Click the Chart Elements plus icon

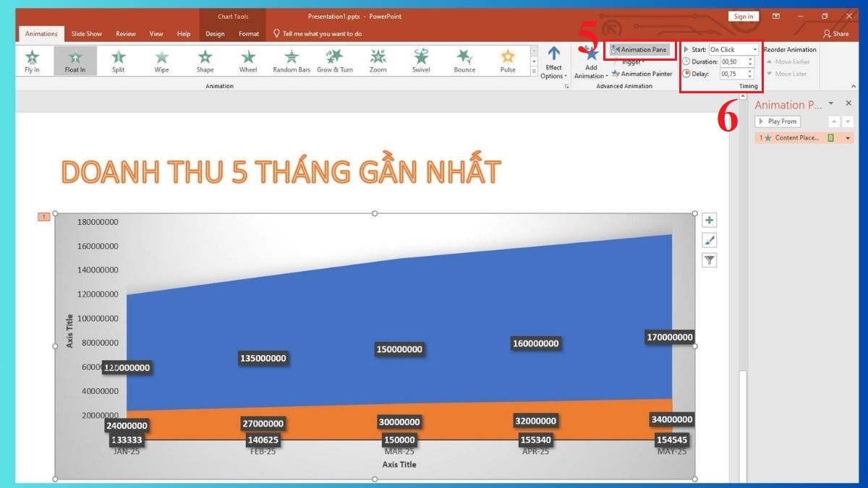709,218
